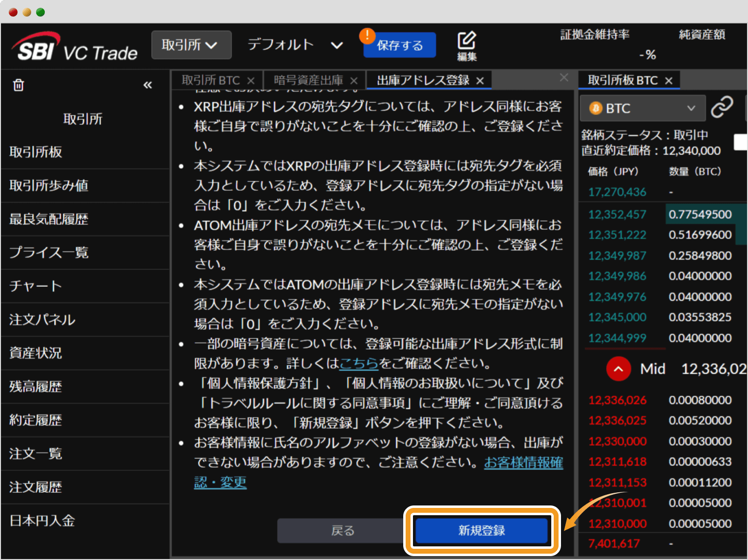Click ask price 12,345,000

(617, 317)
